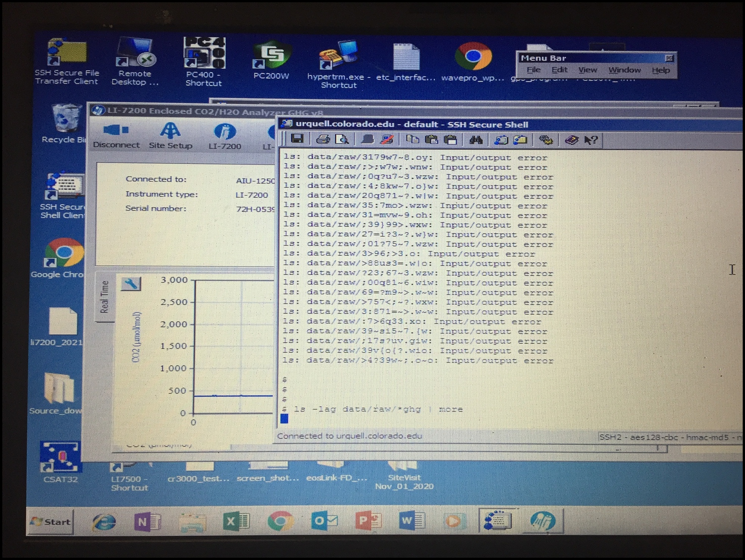The width and height of the screenshot is (745, 560).
Task: Click terminal line 'ls -lag data/raw/*ghg | more'
Action: pos(378,409)
